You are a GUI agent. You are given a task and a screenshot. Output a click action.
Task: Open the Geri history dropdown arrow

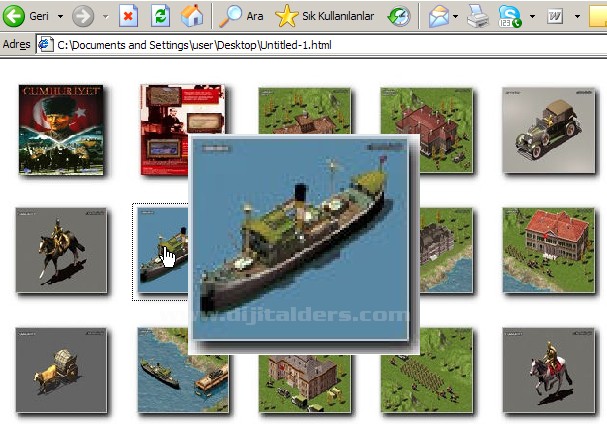(x=60, y=17)
